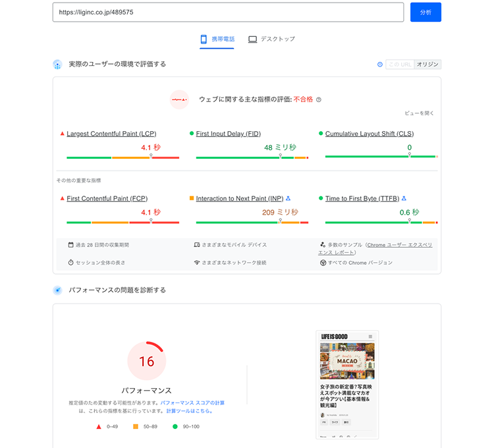Image resolution: width=494 pixels, height=448 pixels.
Task: Click the help icon next to 不合格
Action: [319, 99]
